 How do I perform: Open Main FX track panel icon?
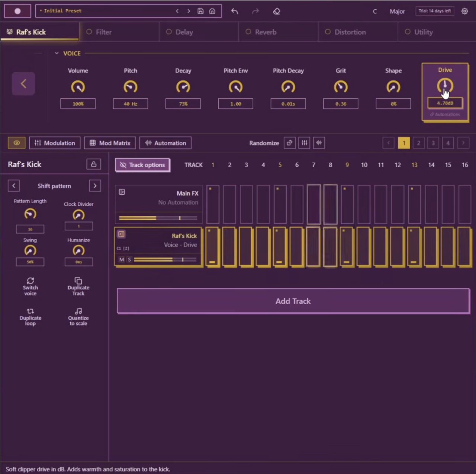click(x=122, y=192)
